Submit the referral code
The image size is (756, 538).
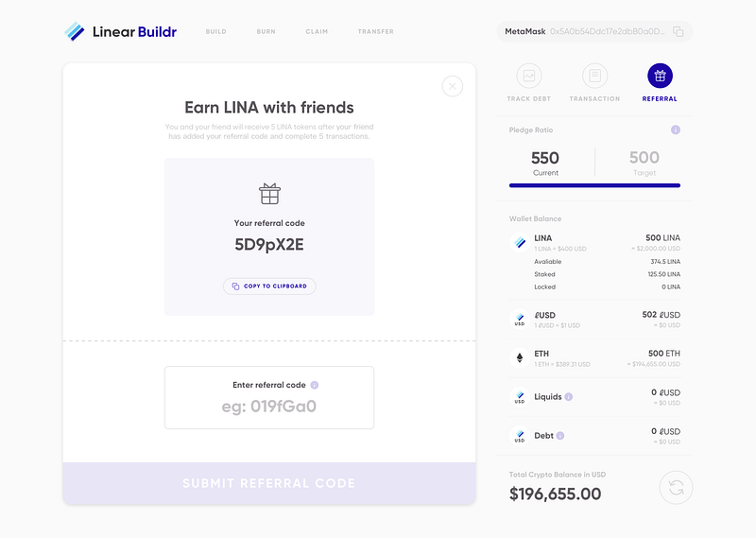(269, 483)
